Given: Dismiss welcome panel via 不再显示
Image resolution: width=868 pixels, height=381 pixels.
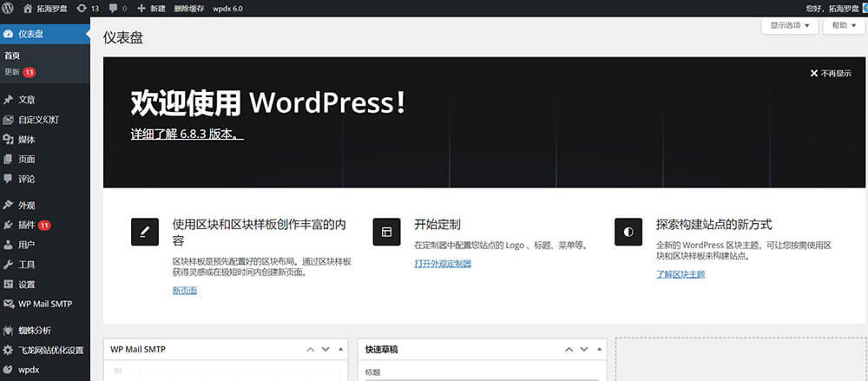Looking at the screenshot, I should [831, 74].
